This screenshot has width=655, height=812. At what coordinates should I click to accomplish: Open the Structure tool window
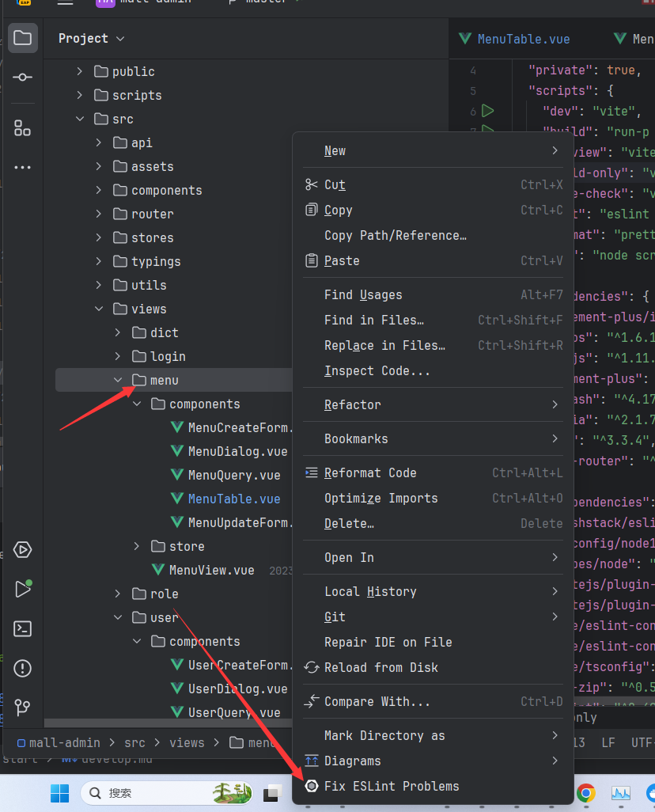[23, 127]
